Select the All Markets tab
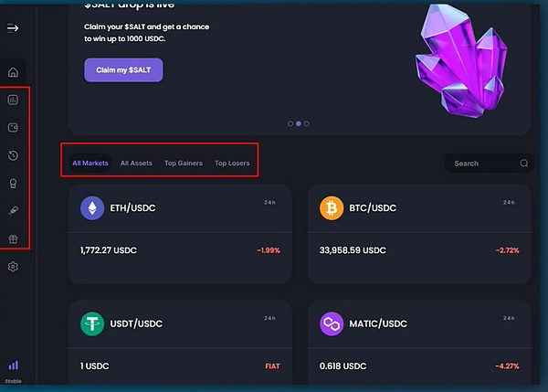The height and width of the screenshot is (392, 548). tap(90, 164)
